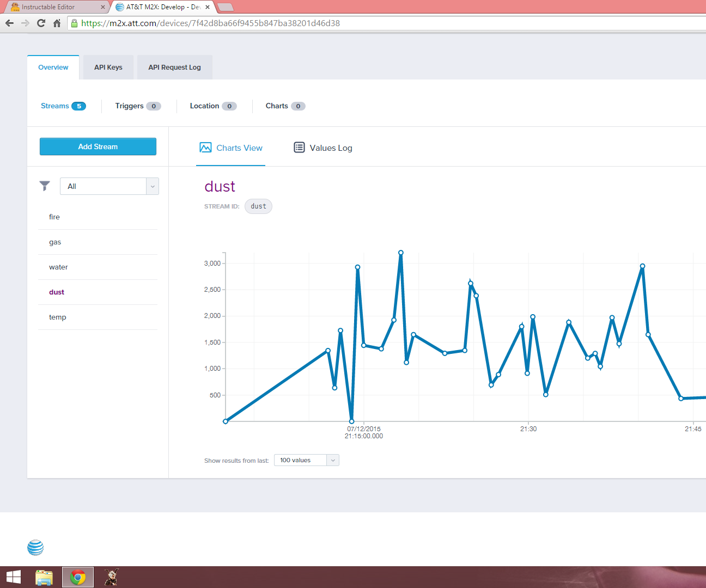Viewport: 706px width, 588px height.
Task: Select the fire stream
Action: 98,217
